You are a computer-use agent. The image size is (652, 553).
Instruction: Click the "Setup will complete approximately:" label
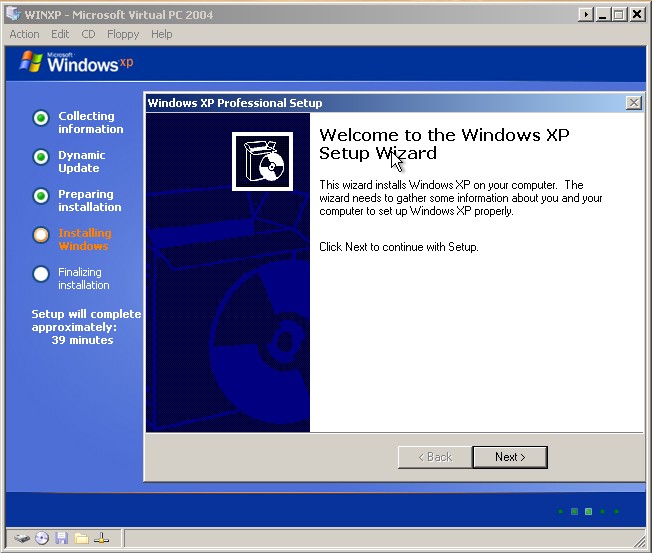click(86, 321)
